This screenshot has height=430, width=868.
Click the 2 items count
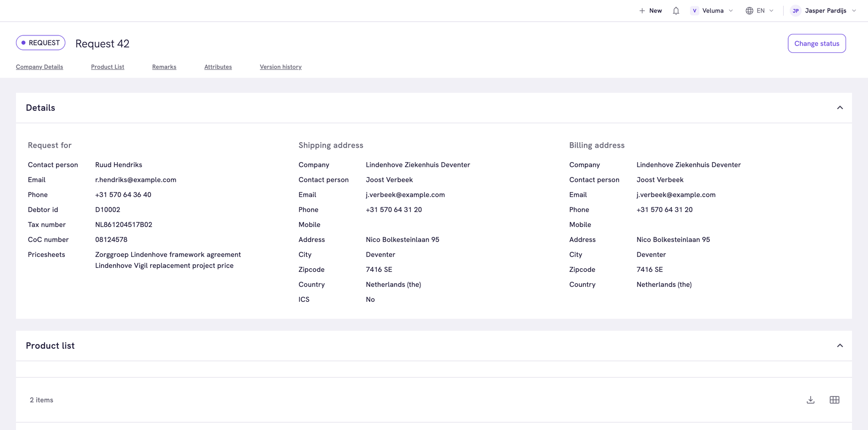(41, 400)
